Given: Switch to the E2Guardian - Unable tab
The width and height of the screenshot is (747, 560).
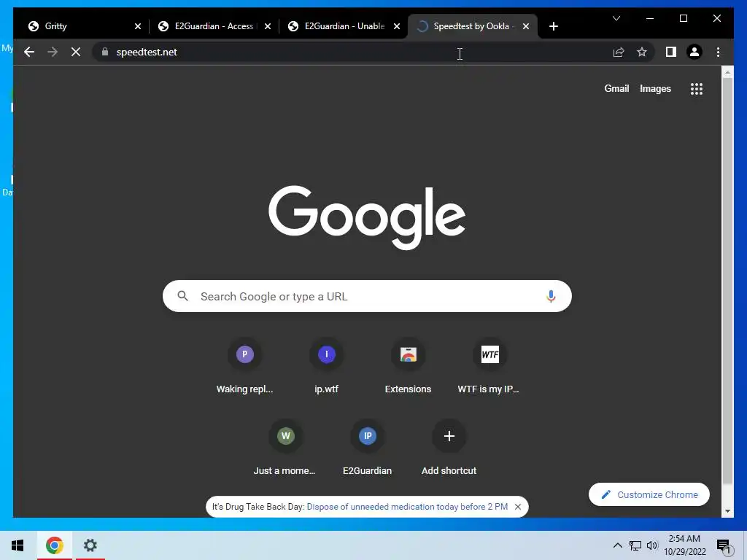Looking at the screenshot, I should [x=344, y=26].
